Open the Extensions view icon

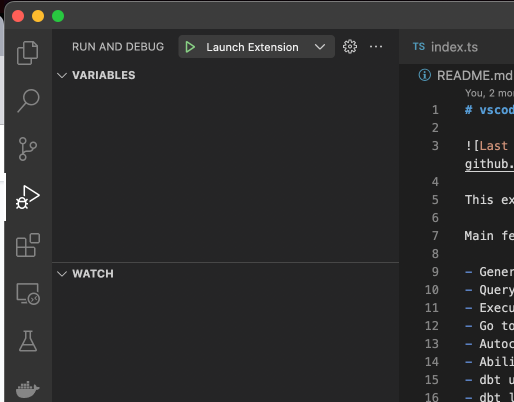[28, 245]
